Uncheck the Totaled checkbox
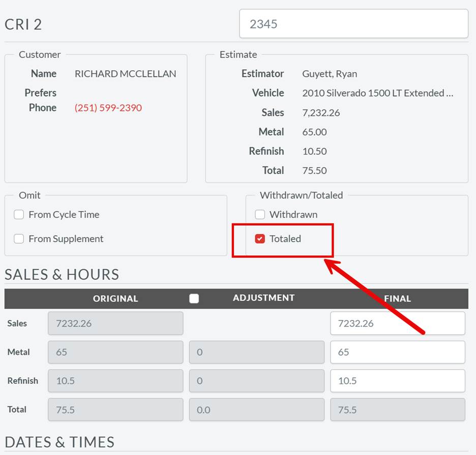The width and height of the screenshot is (476, 455). (x=260, y=238)
